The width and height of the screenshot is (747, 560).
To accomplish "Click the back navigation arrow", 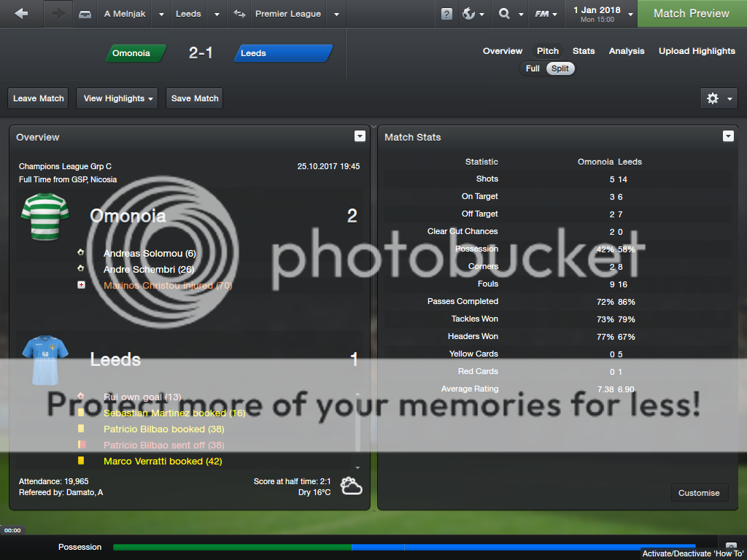I will [x=21, y=14].
